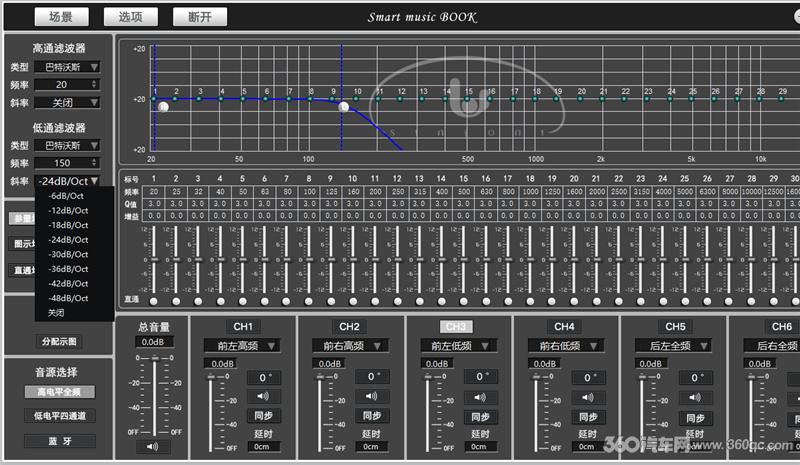Click CH2 phase 0° field
This screenshot has height=465, width=800.
point(371,377)
